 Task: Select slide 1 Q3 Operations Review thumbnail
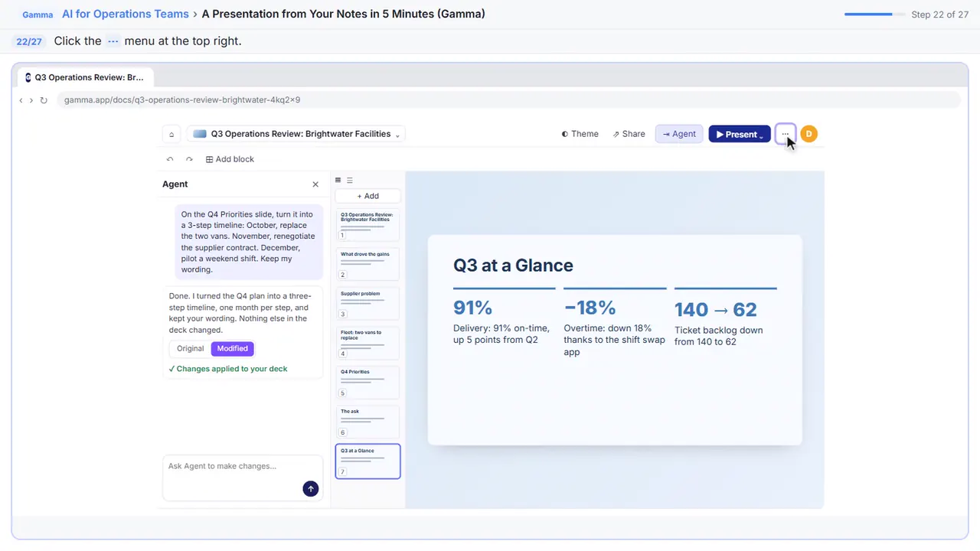(x=367, y=225)
